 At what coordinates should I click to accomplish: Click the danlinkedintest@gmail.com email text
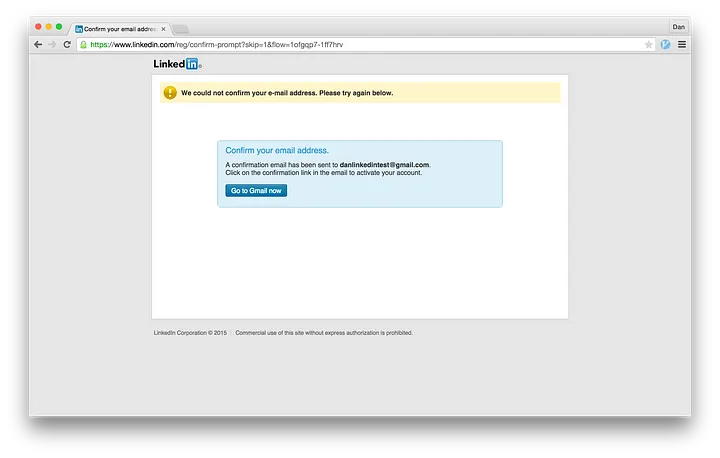384,164
